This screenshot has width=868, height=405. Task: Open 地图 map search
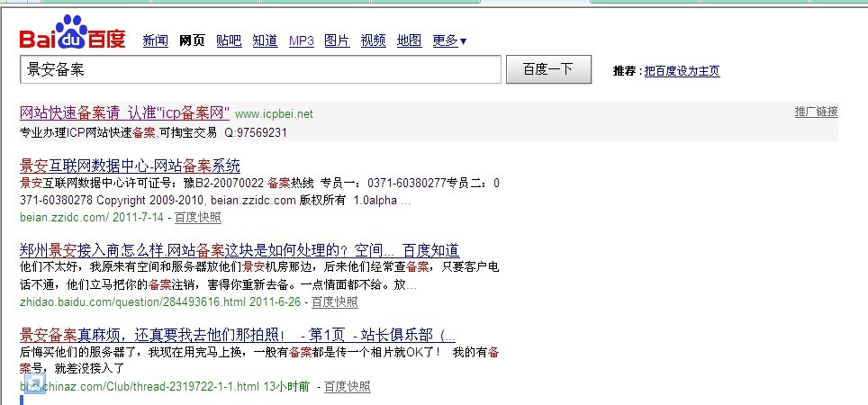click(409, 40)
